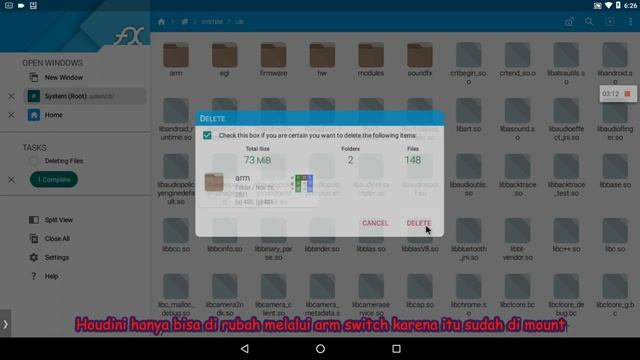
Task: Select libc++.so file
Action: click(x=566, y=235)
